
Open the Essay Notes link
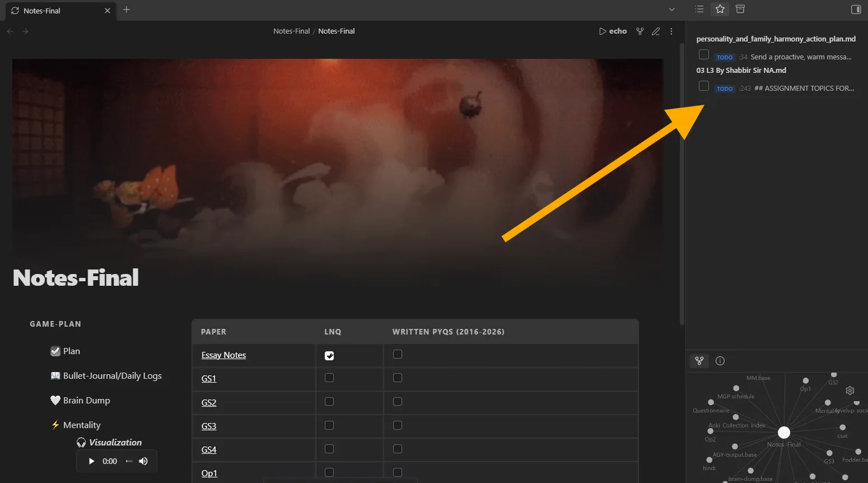223,355
